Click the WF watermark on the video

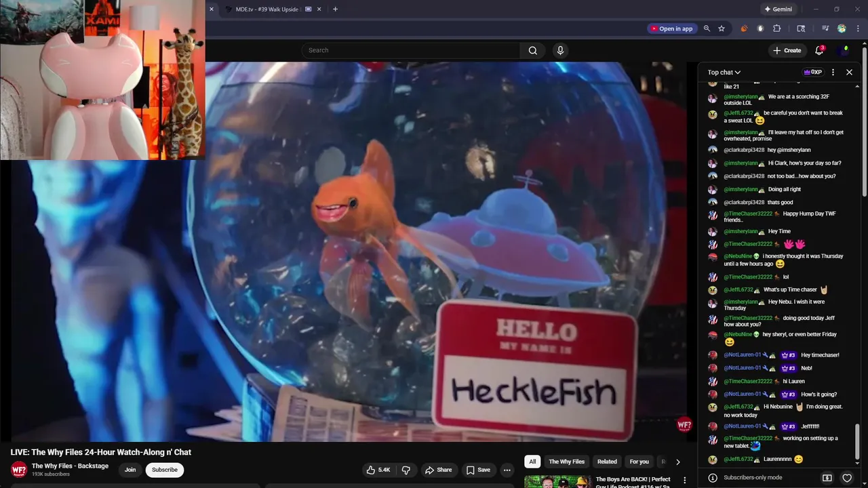(x=684, y=425)
